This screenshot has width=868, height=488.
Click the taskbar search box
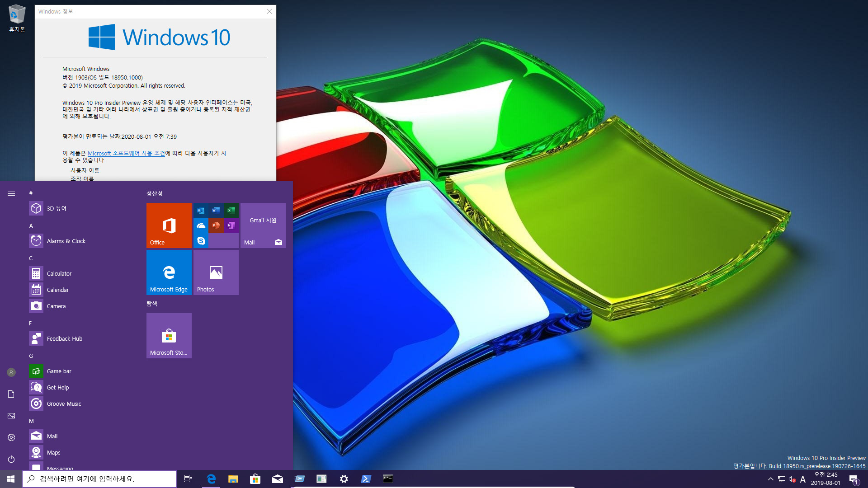click(x=99, y=479)
